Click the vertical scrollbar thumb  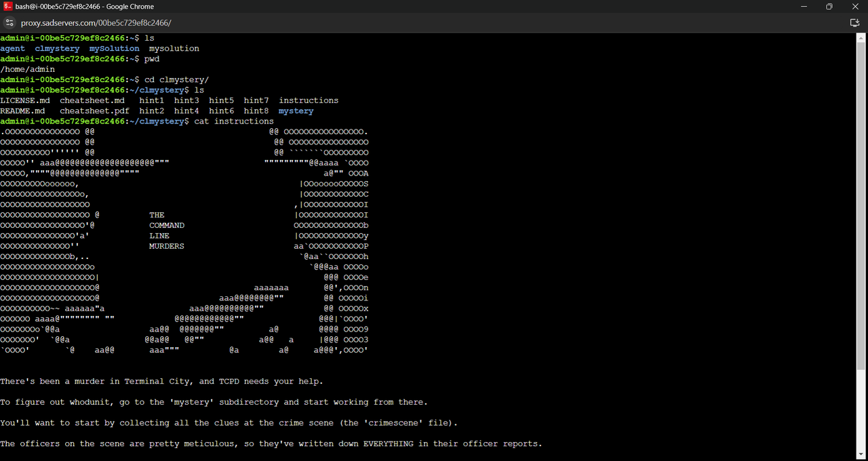pos(862,205)
